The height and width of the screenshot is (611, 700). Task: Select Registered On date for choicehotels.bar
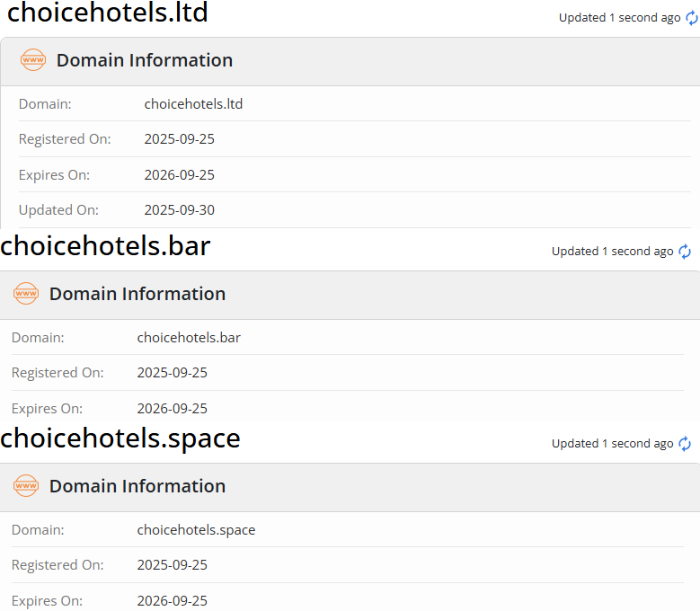[x=173, y=373]
